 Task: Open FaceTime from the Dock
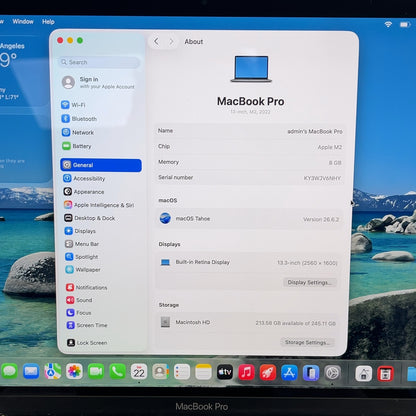click(96, 371)
